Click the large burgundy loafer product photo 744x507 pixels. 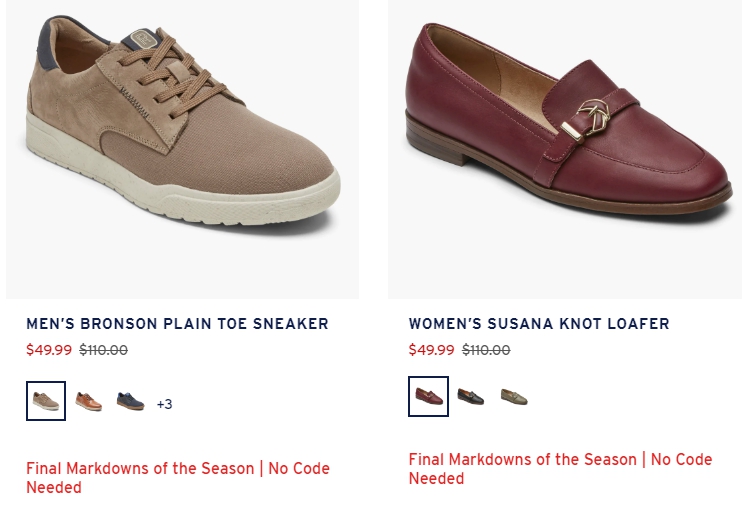tap(565, 149)
